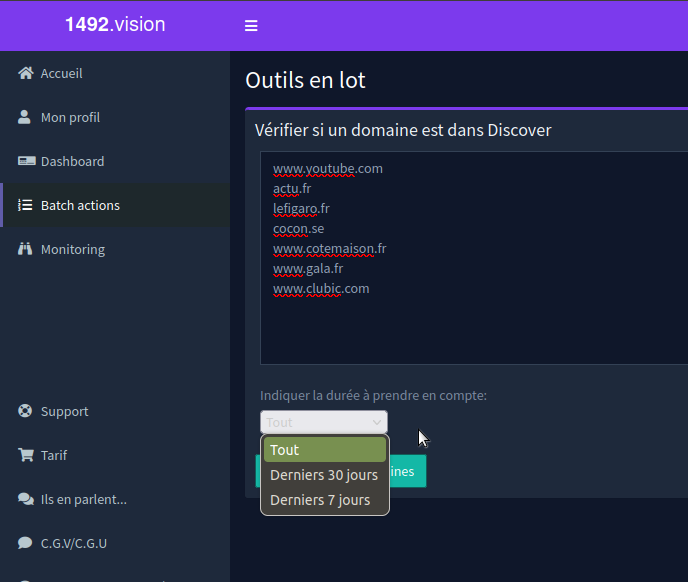Place cursor on lefigaro.fr line
Viewport: 688px width, 582px height.
coord(301,209)
